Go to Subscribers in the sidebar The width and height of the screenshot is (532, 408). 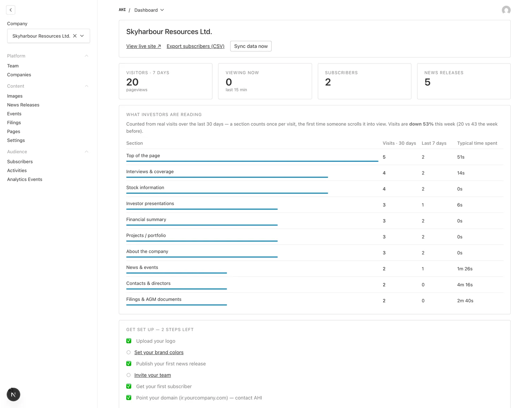(x=20, y=162)
